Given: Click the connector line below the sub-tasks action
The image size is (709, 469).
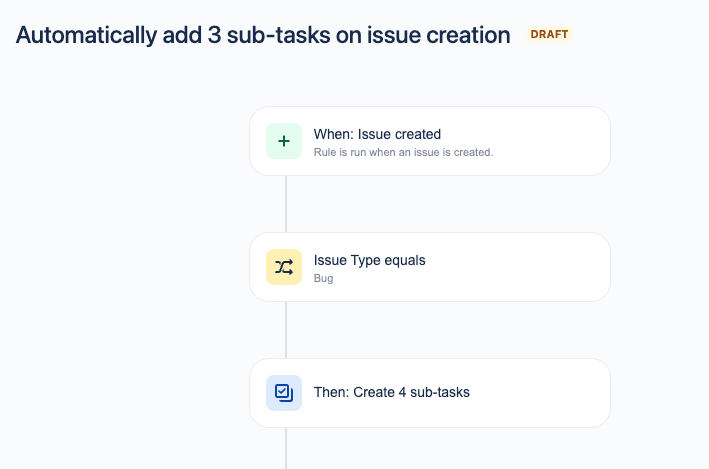Looking at the screenshot, I should click(286, 448).
